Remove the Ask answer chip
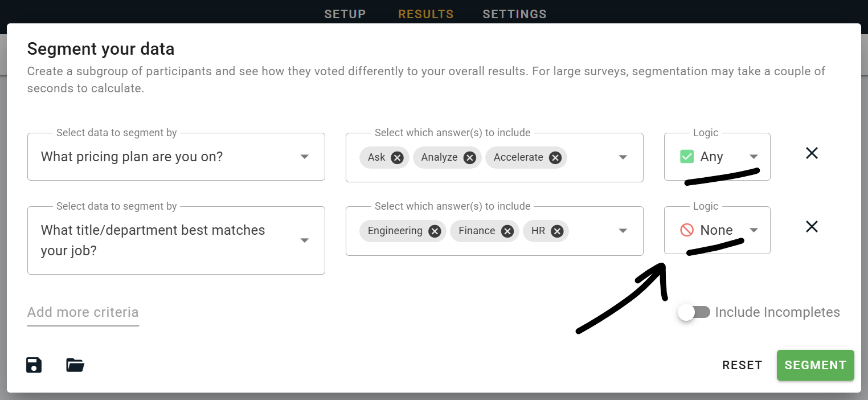868x400 pixels. coord(398,157)
